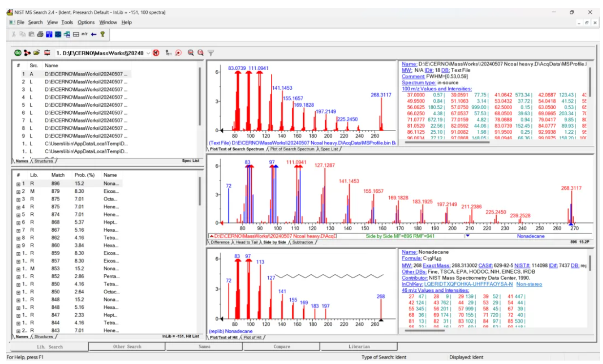Click the blue back arrow icon

(94, 34)
